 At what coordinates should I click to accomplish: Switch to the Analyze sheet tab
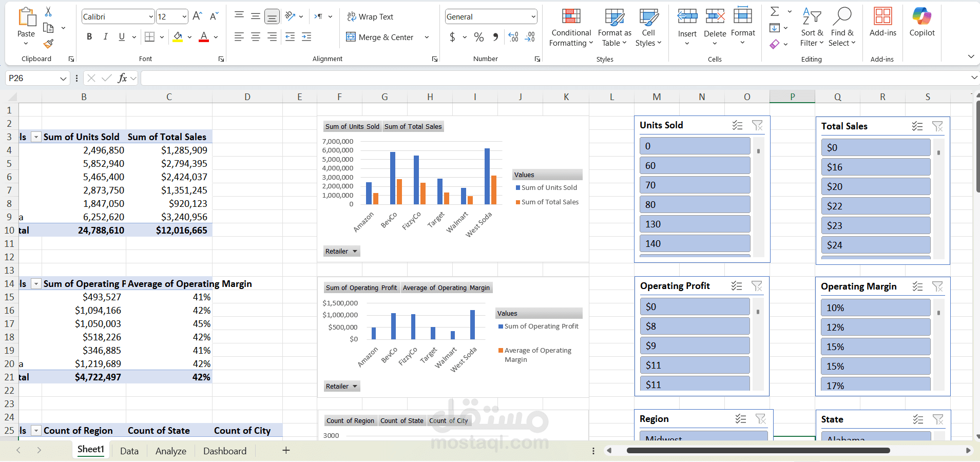click(171, 451)
